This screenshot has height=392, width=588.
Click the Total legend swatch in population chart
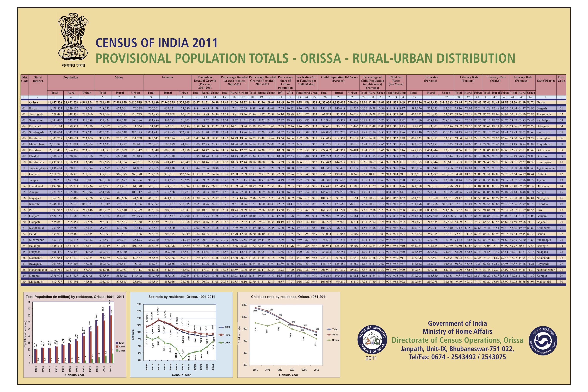point(117,343)
